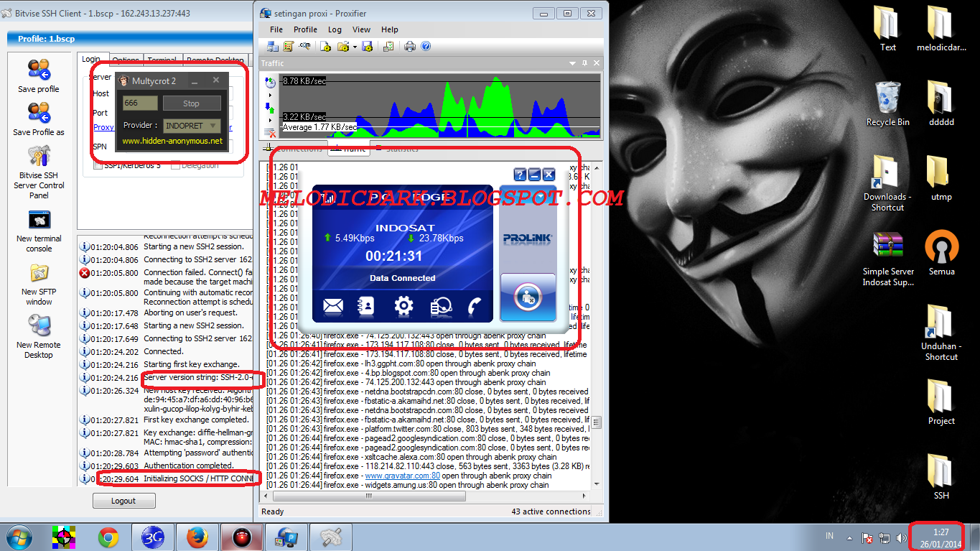Open the Windows Start button
This screenshot has height=551, width=980.
click(x=18, y=537)
